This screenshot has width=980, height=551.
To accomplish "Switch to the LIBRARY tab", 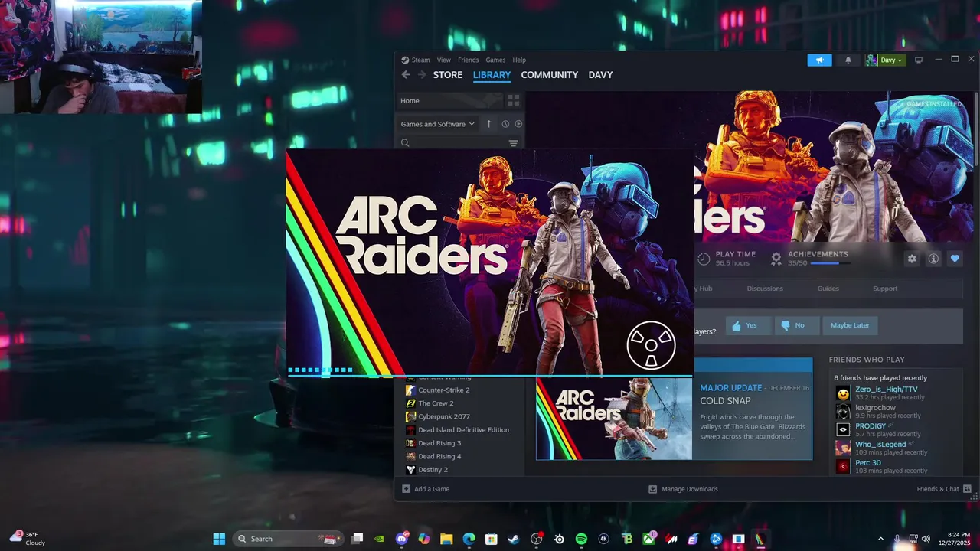I will pyautogui.click(x=492, y=75).
